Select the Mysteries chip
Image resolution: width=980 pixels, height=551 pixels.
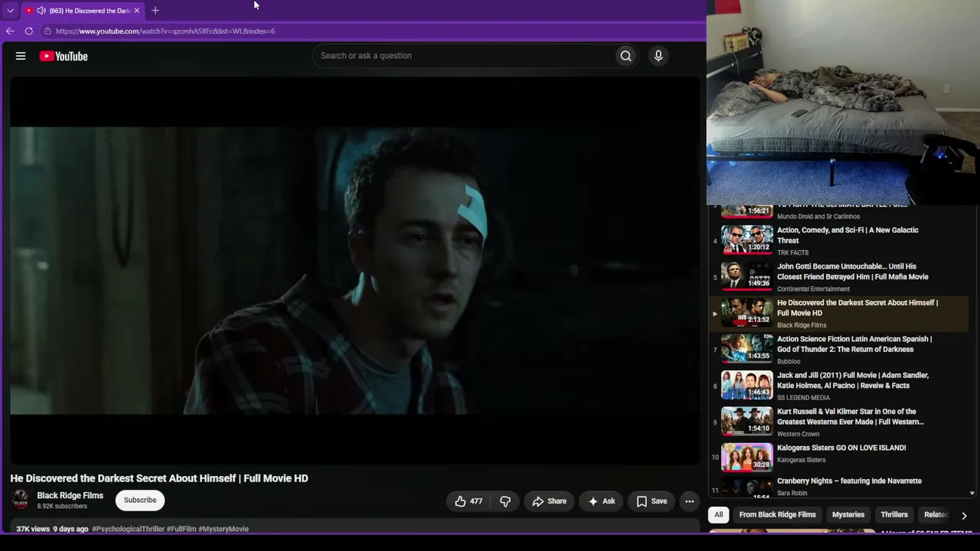coord(848,515)
